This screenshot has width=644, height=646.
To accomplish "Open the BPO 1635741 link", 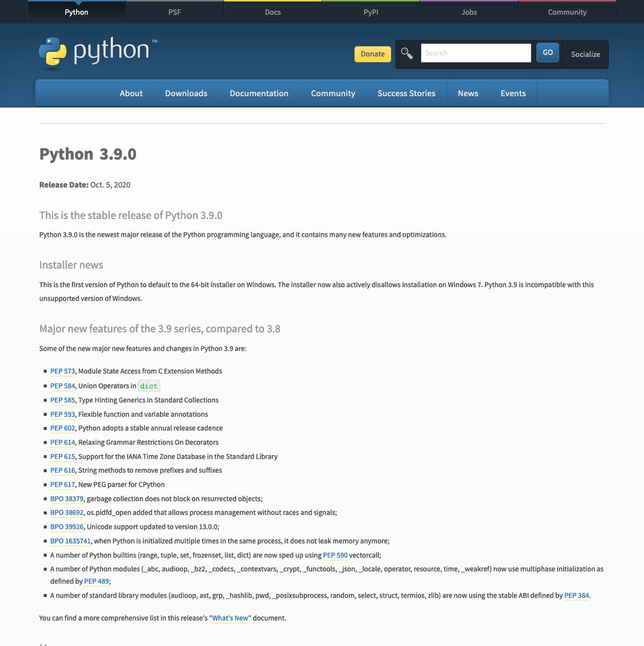I will [x=71, y=541].
